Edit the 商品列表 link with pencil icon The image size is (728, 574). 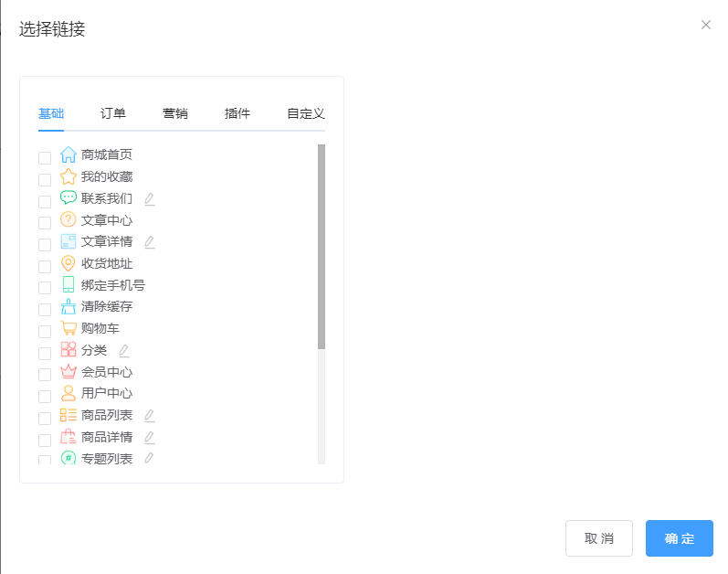click(x=149, y=416)
